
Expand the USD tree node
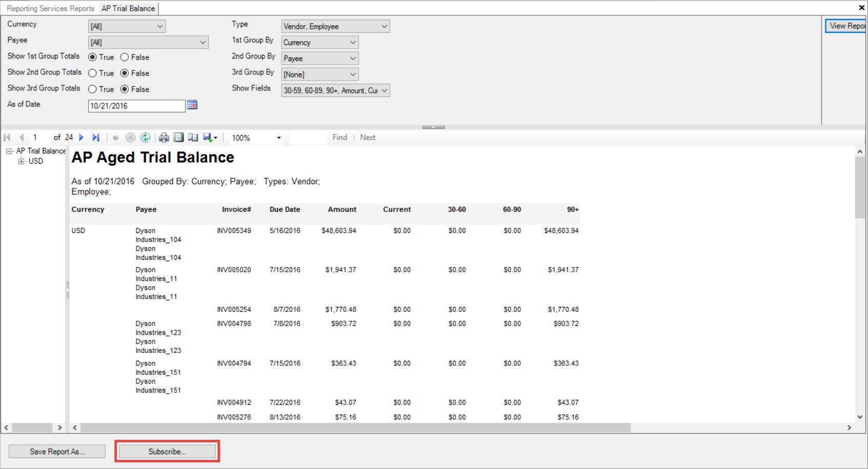click(x=21, y=161)
